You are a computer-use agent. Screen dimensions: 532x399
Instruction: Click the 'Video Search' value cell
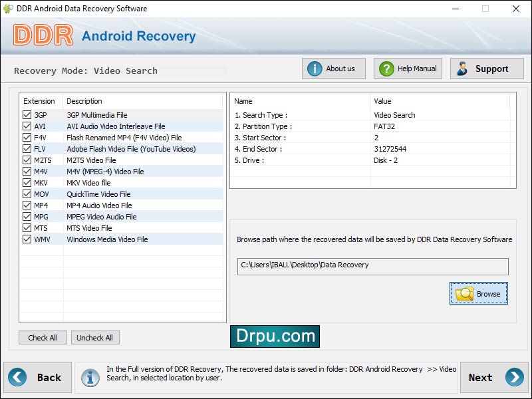pyautogui.click(x=394, y=115)
